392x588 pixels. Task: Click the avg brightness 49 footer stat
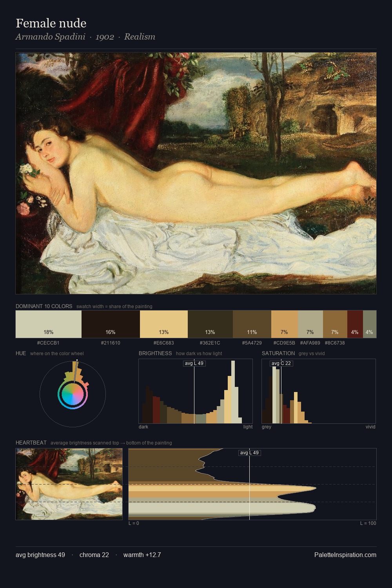40,555
